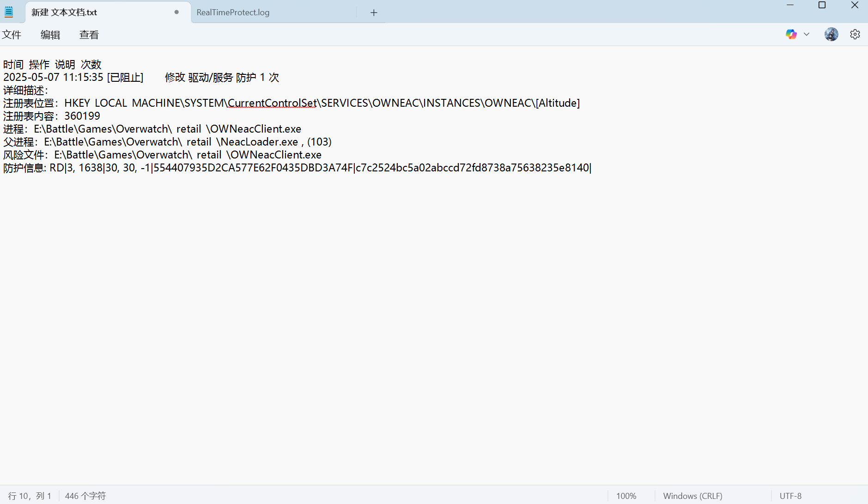
Task: Close the unsaved 新建 文本文档.txt tab via its dot
Action: (x=176, y=12)
